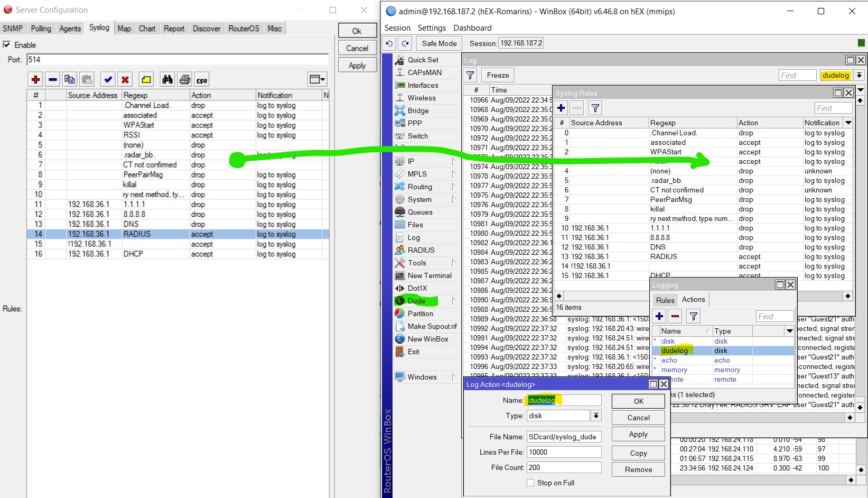Uncheck the Enable checkbox on the Syslog tab

click(x=7, y=45)
